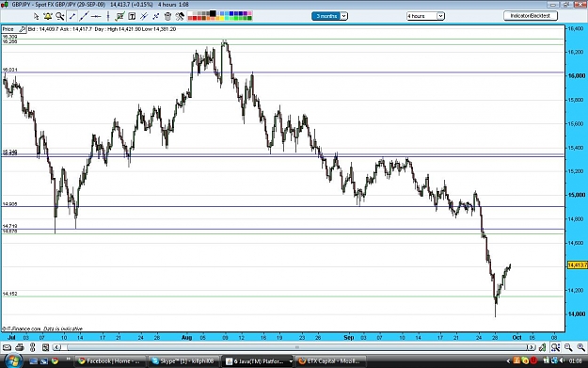Select the magnifier zoom tool in toolbar
This screenshot has width=588, height=368.
point(59,16)
